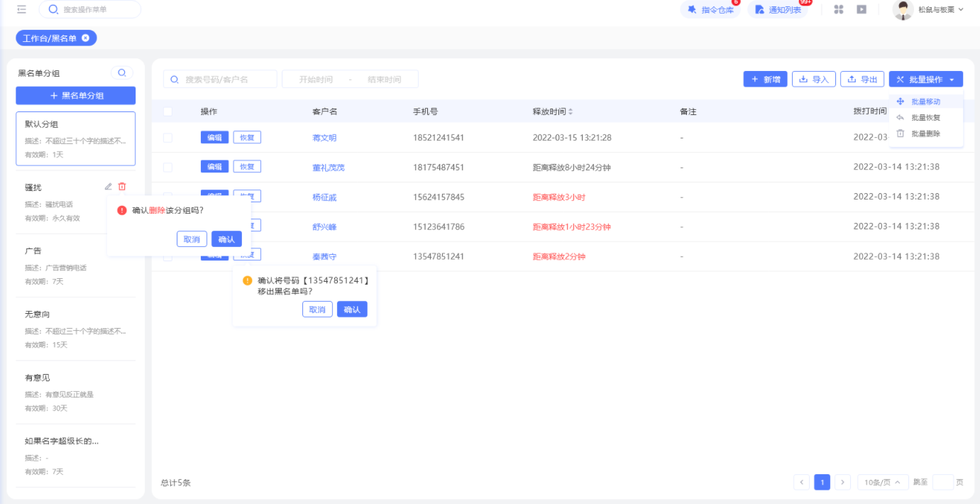This screenshot has height=504, width=980.
Task: Collapse sidebar with hamburger menu icon
Action: (21, 9)
